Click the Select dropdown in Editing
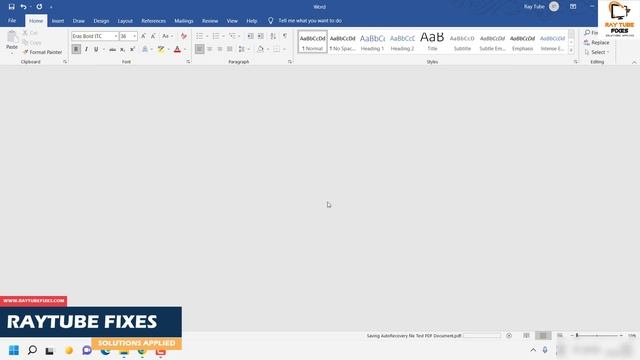Viewport: 640px width, 360px height. (x=597, y=52)
